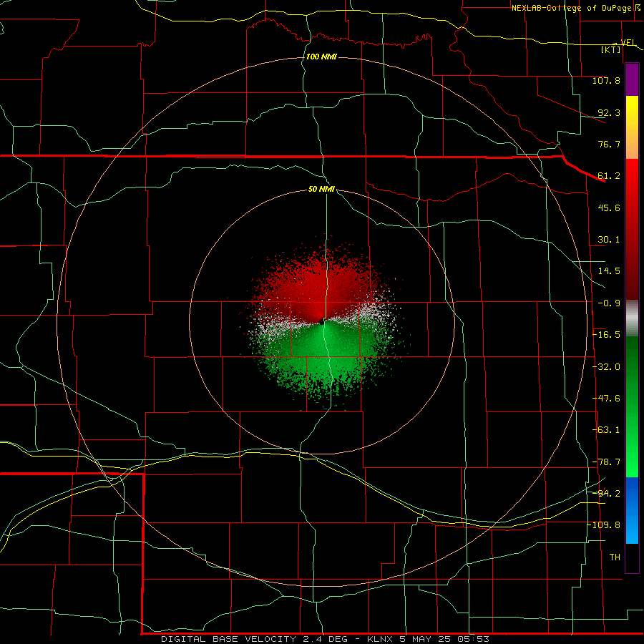Click the -94.2 scale value
Image resolution: width=644 pixels, height=644 pixels.
(x=607, y=493)
